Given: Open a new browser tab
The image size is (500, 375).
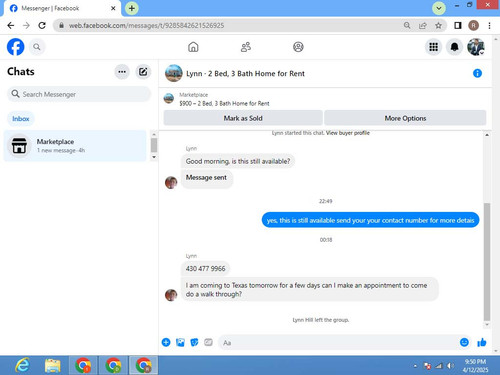Looking at the screenshot, I should coord(132,8).
